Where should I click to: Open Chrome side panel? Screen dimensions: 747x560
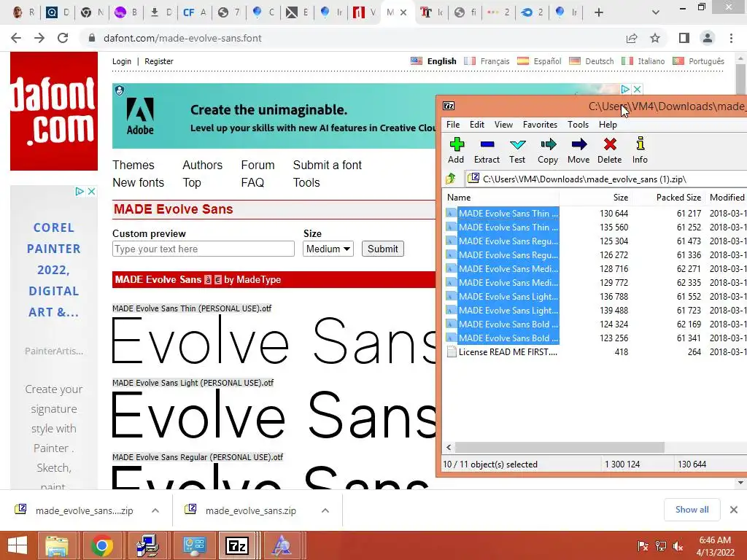[684, 38]
